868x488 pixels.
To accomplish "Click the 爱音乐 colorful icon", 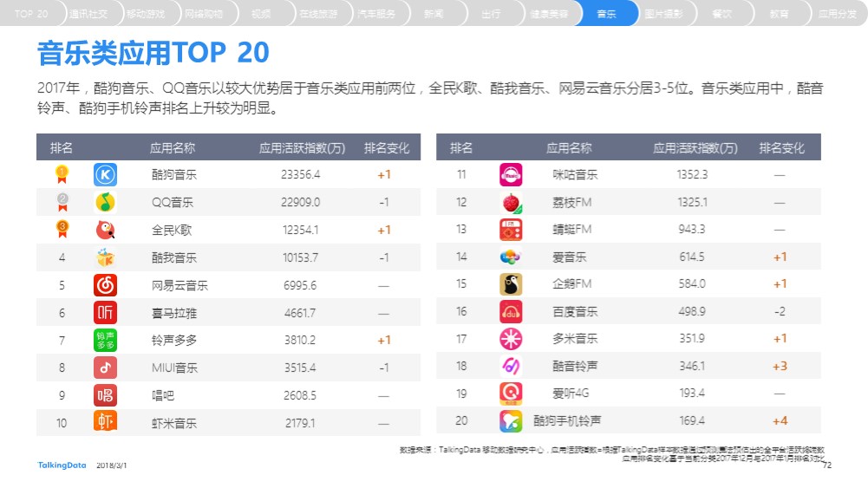I will 511,257.
